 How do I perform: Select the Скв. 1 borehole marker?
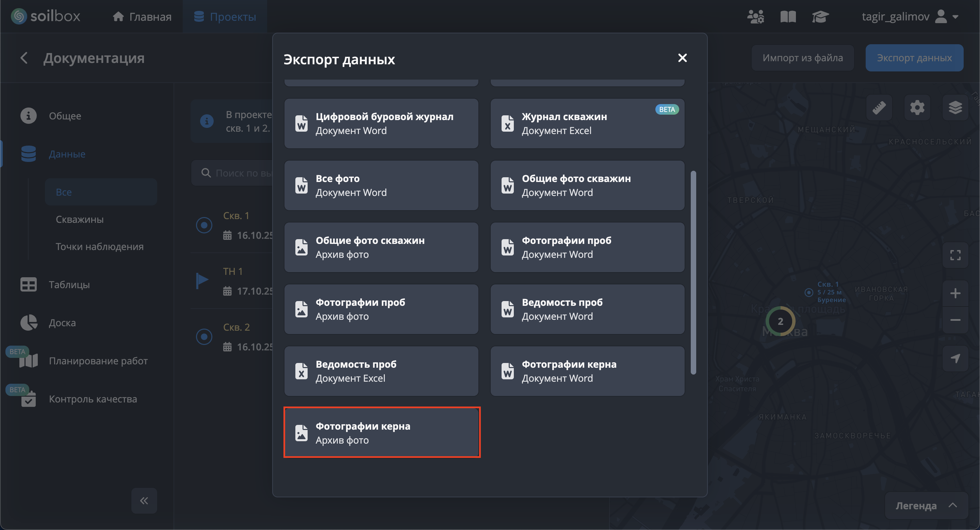204,225
